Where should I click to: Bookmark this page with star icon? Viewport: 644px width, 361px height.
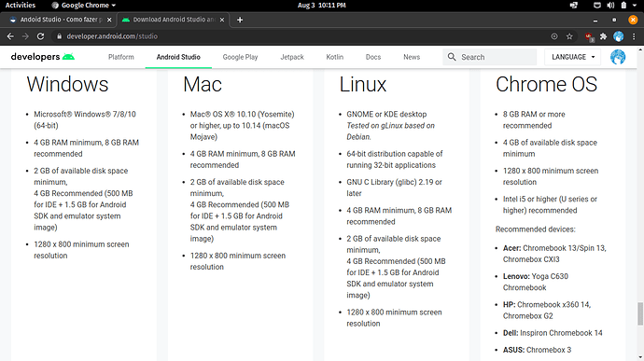(x=569, y=36)
